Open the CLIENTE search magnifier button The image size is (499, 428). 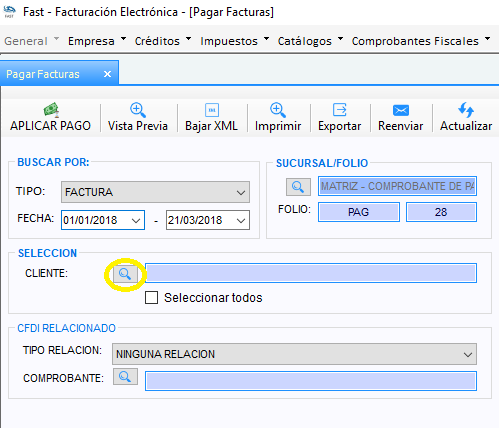click(x=125, y=274)
